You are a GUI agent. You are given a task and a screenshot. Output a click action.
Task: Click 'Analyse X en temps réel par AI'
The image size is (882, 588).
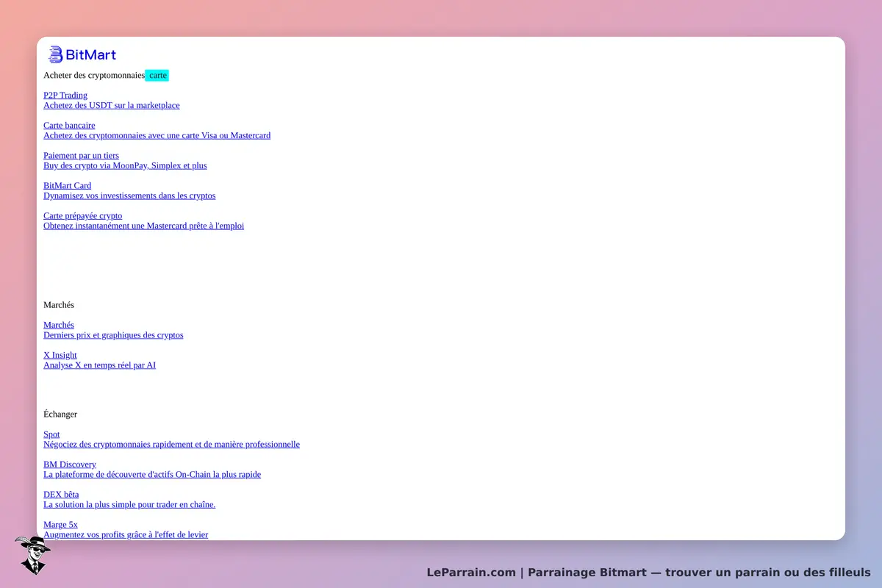pos(100,366)
